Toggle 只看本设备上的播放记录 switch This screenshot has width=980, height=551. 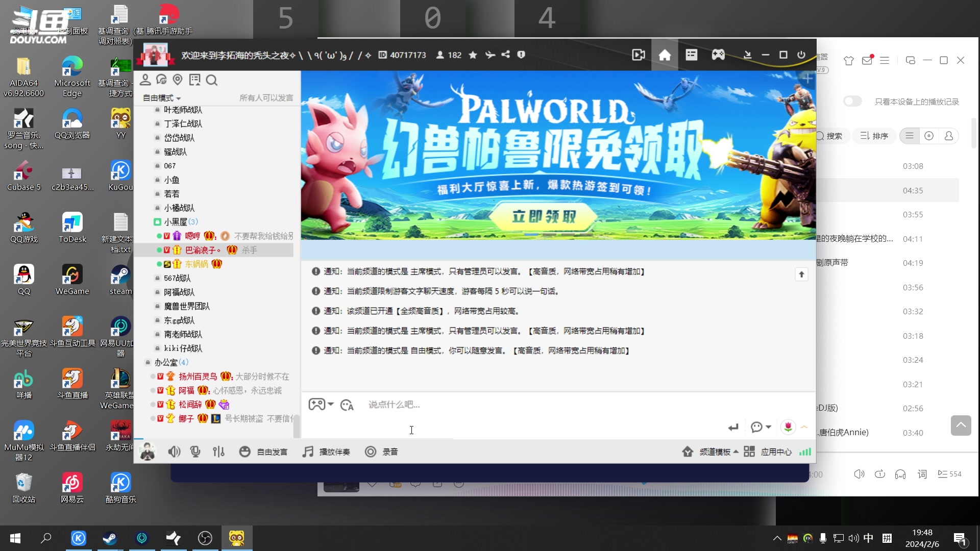[x=852, y=101]
